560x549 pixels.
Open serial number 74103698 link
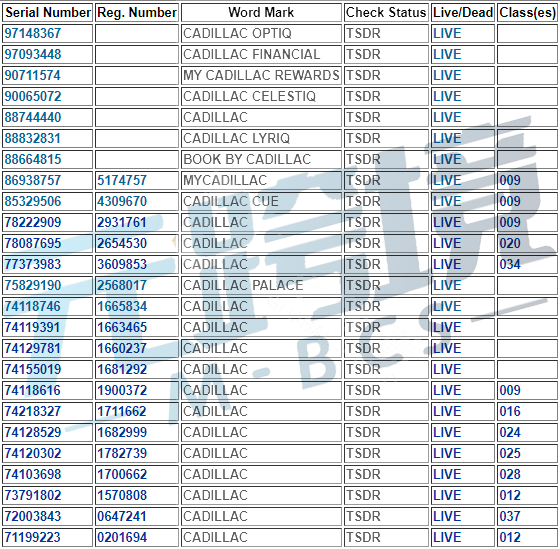pos(32,475)
